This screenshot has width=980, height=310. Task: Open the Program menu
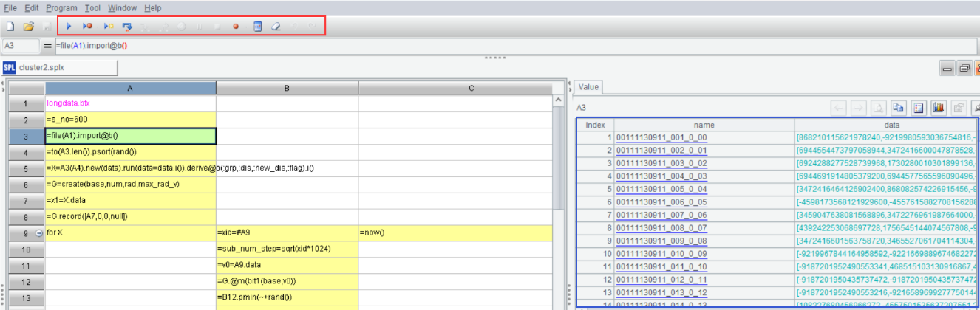click(x=61, y=7)
